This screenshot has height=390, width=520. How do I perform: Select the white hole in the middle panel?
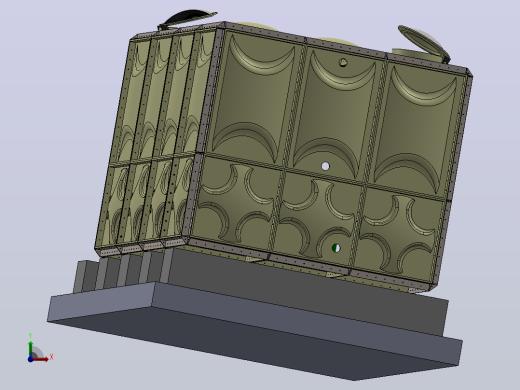[x=325, y=166]
